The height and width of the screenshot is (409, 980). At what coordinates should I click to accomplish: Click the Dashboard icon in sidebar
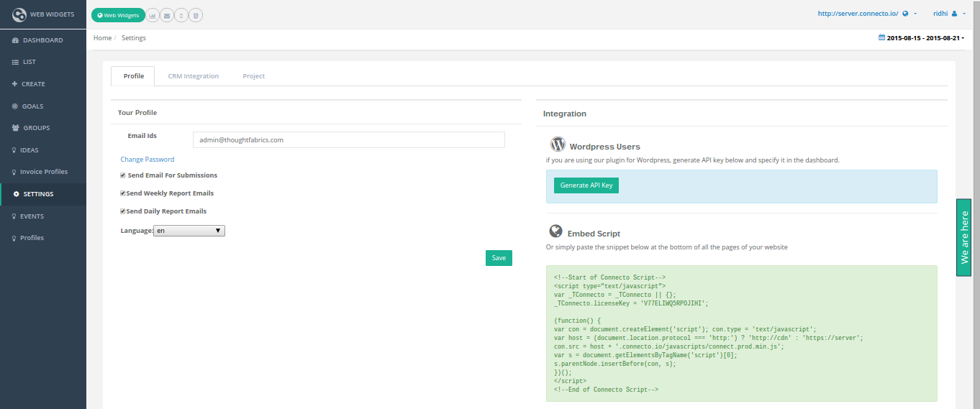click(x=15, y=40)
